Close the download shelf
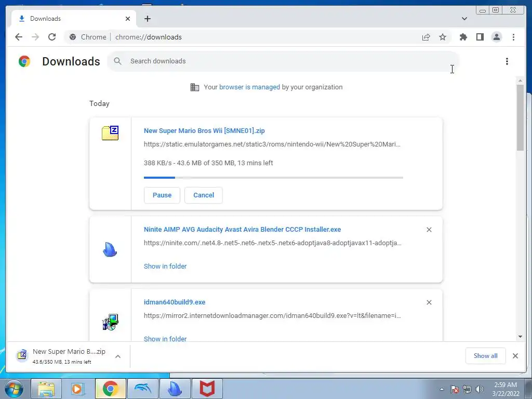 click(x=515, y=356)
